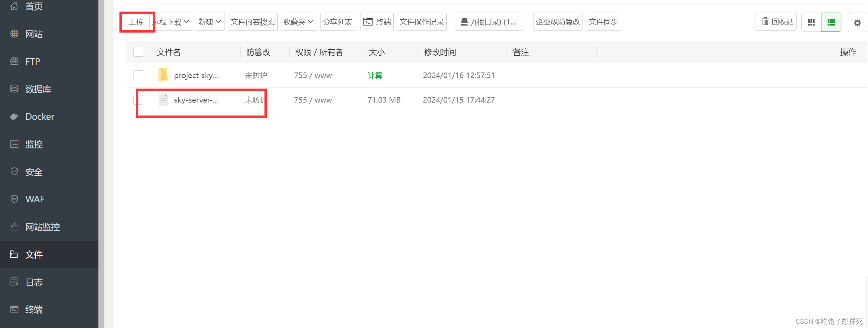Switch to grid icon view

click(x=811, y=22)
